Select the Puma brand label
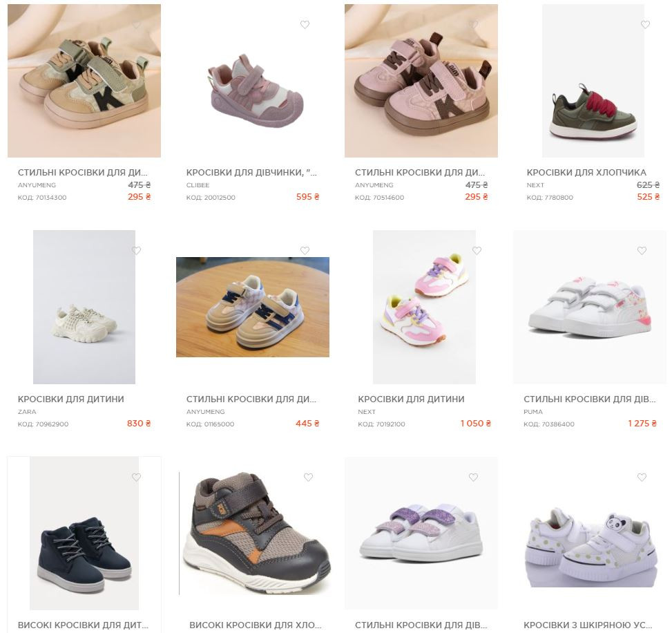This screenshot has height=633, width=672. [x=532, y=412]
